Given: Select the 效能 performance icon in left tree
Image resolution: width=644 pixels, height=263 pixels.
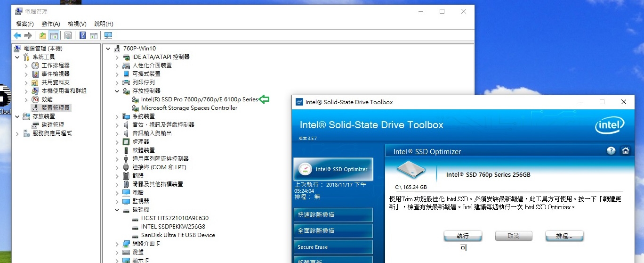Looking at the screenshot, I should tap(35, 99).
